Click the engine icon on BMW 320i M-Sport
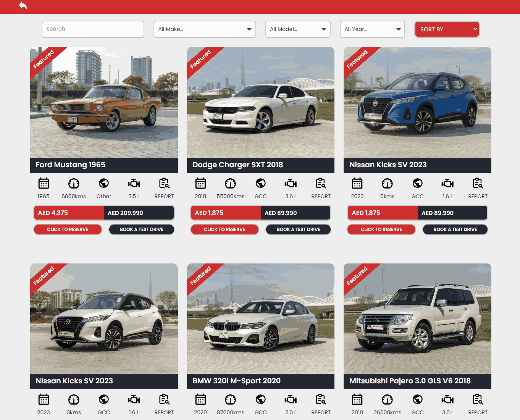This screenshot has height=420, width=520. click(x=291, y=399)
